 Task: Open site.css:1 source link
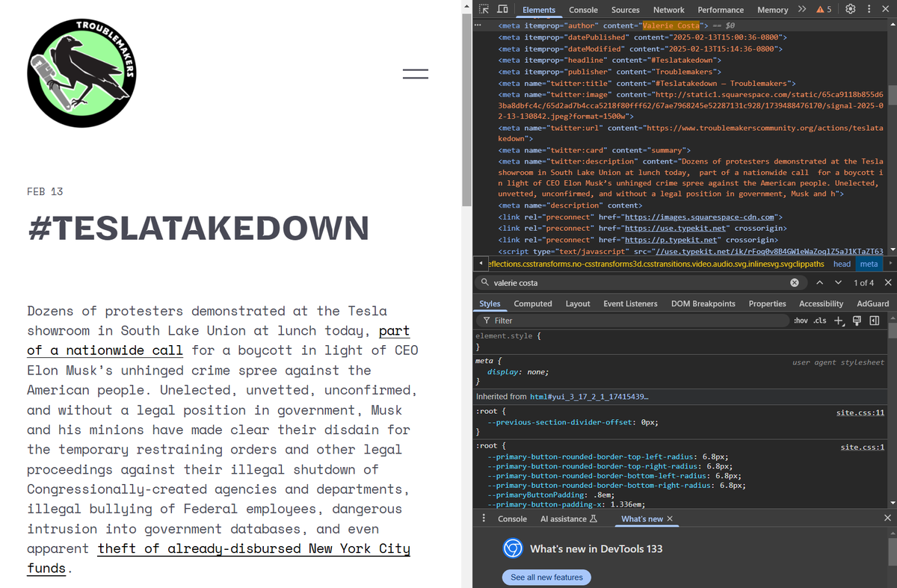[863, 447]
